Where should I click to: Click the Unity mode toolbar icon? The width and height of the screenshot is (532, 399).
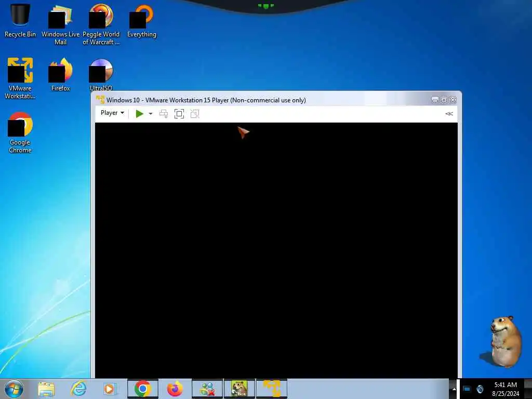click(x=195, y=114)
